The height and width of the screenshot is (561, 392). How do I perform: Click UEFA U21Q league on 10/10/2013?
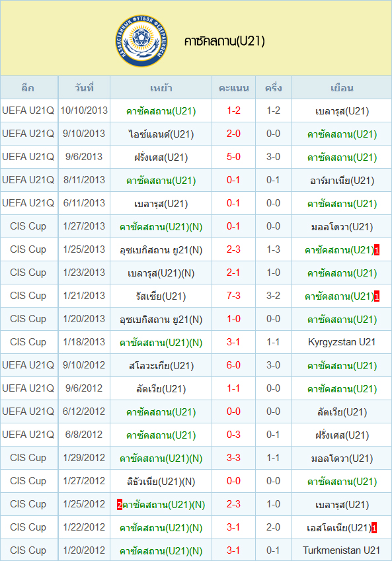point(28,110)
